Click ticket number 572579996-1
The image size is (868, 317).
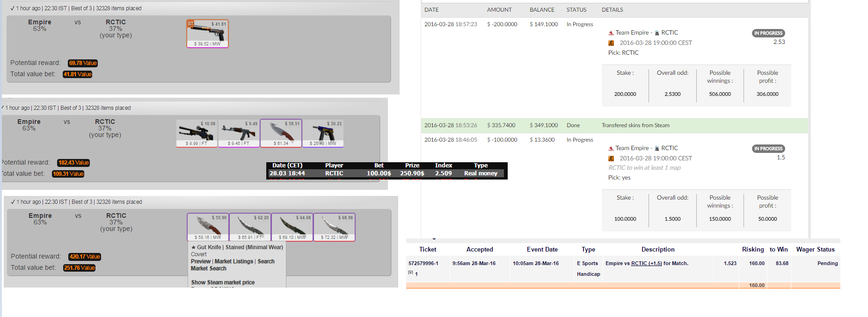[x=423, y=263]
